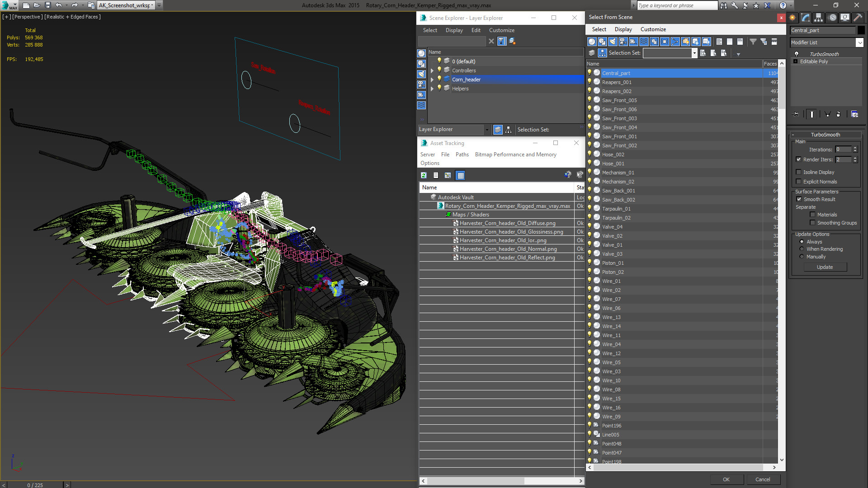The width and height of the screenshot is (868, 488).
Task: Click Pin Stack icon under modifier stack
Action: (796, 114)
